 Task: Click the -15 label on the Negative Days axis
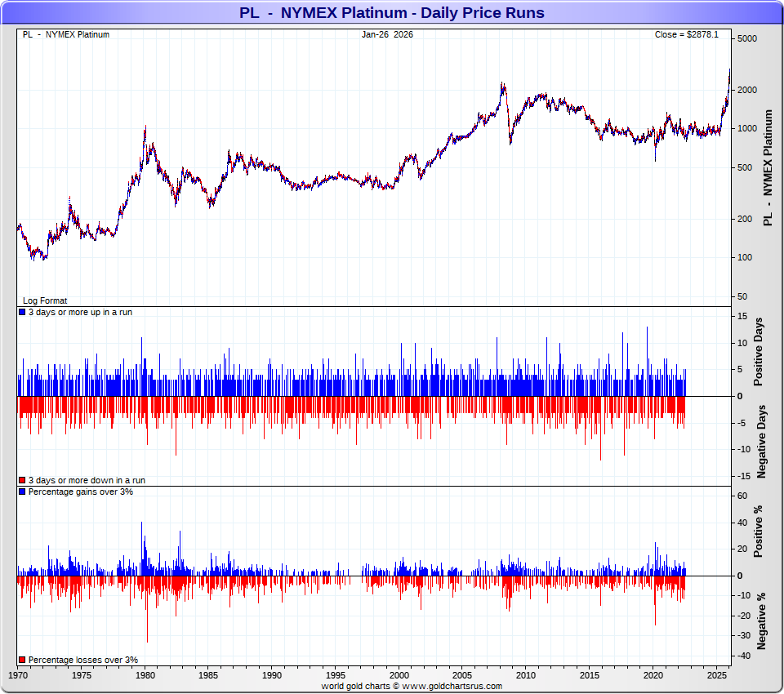tap(744, 476)
